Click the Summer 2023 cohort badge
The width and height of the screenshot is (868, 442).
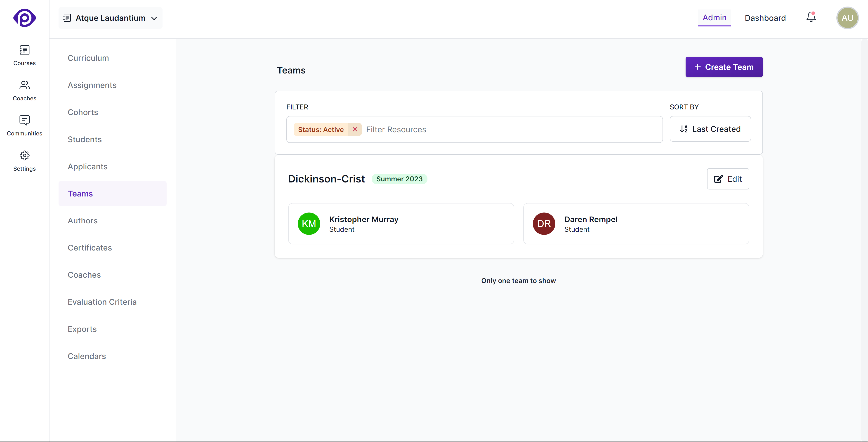(x=399, y=179)
